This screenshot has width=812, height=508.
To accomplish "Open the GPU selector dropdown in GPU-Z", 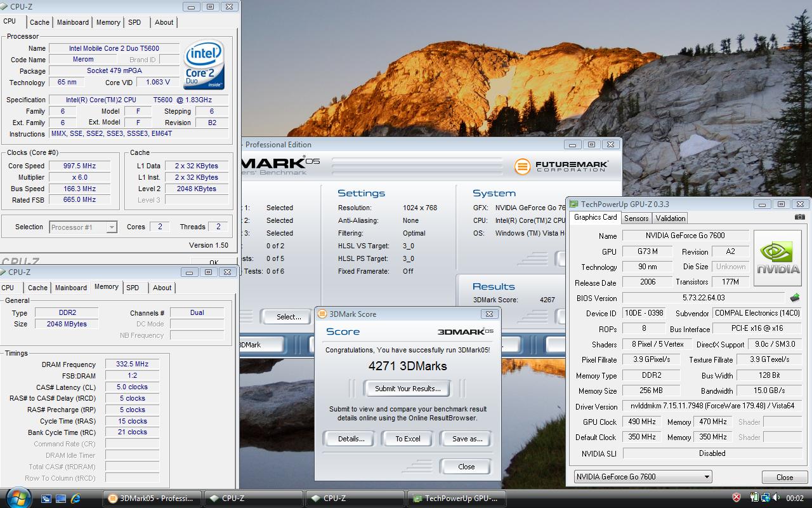I will coord(643,477).
